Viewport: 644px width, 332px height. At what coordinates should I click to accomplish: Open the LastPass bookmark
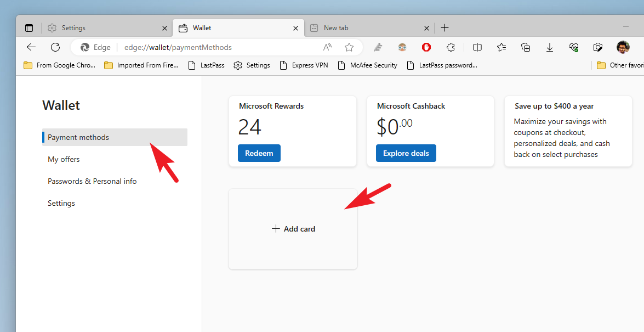[206, 65]
